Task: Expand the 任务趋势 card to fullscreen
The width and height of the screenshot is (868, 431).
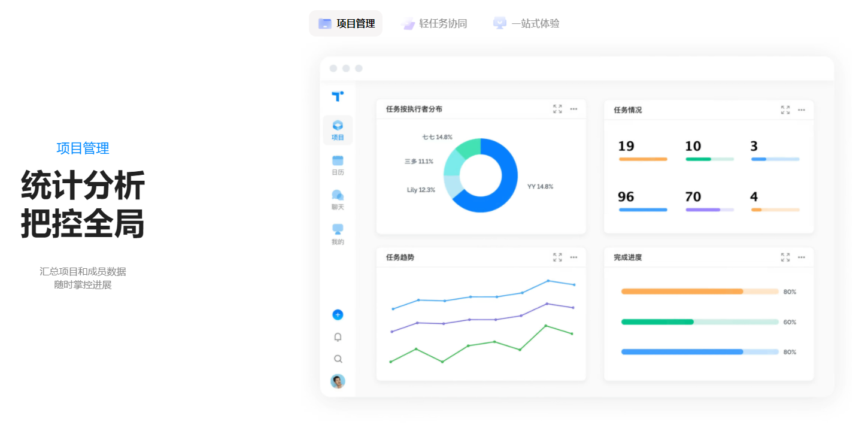Action: click(557, 257)
